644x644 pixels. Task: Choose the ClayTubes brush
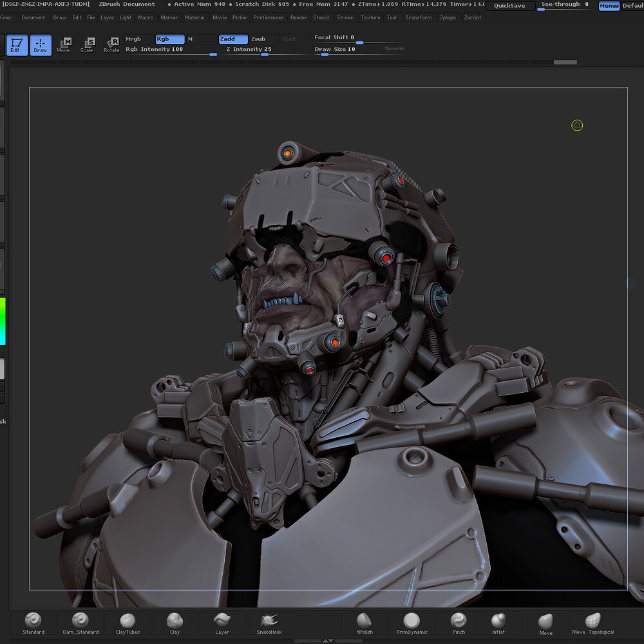coord(128,623)
